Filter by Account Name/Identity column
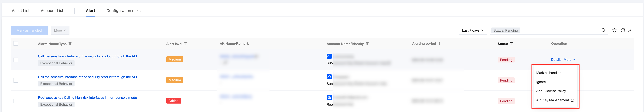The height and width of the screenshot is (112, 644). 367,44
